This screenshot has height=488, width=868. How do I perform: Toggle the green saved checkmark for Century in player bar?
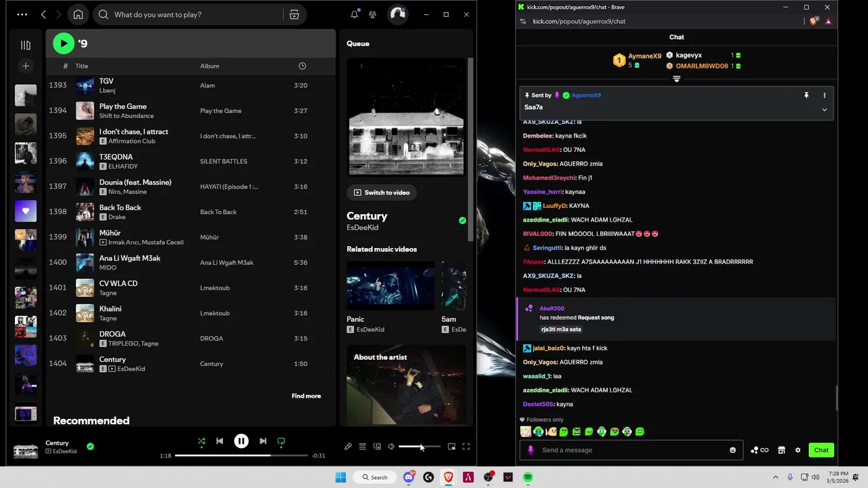[x=90, y=447]
